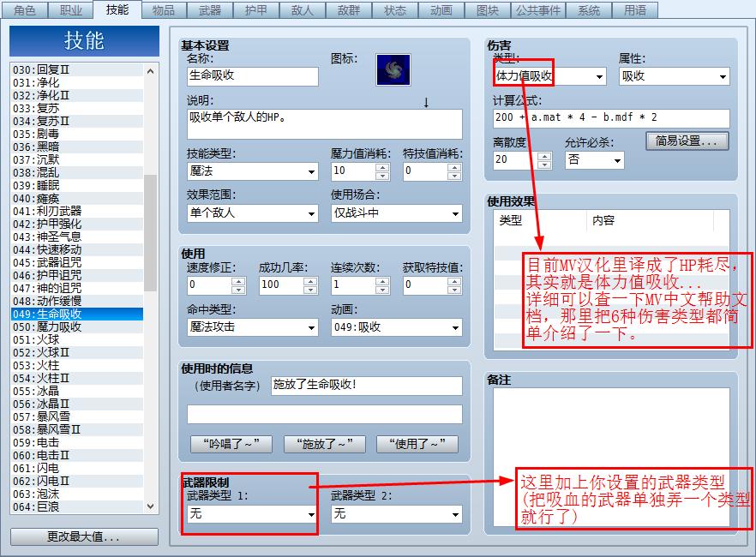
Task: Open the 允许必杀 dropdown showing 否
Action: [595, 160]
